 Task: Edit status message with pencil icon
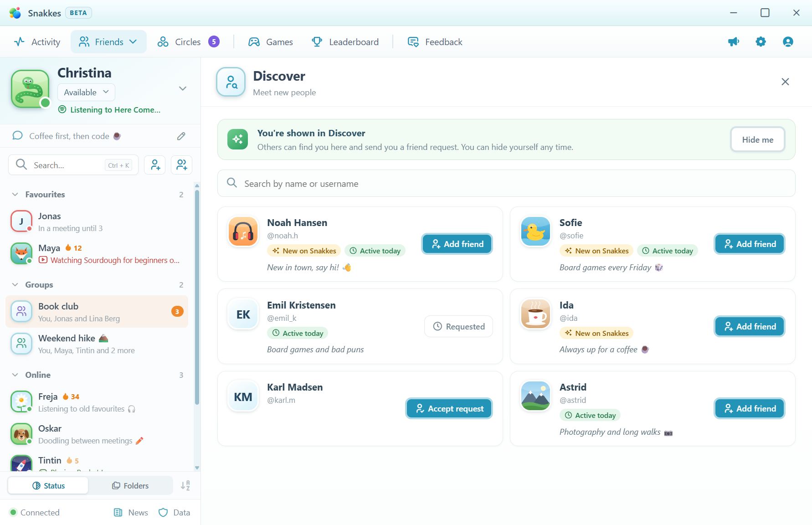pos(181,136)
